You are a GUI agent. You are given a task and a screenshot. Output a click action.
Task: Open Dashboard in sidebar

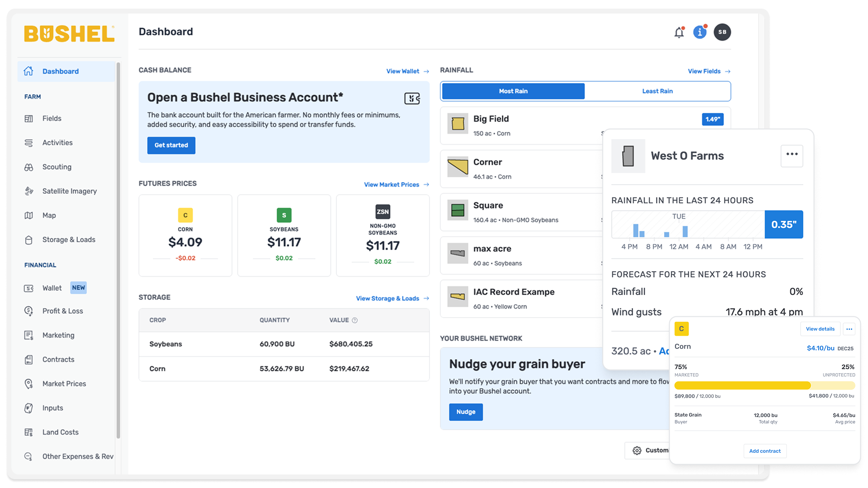tap(66, 71)
